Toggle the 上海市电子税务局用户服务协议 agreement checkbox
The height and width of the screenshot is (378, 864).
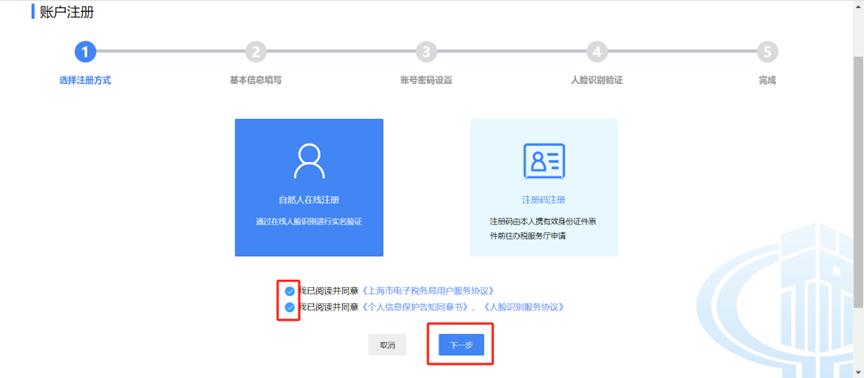tap(289, 291)
